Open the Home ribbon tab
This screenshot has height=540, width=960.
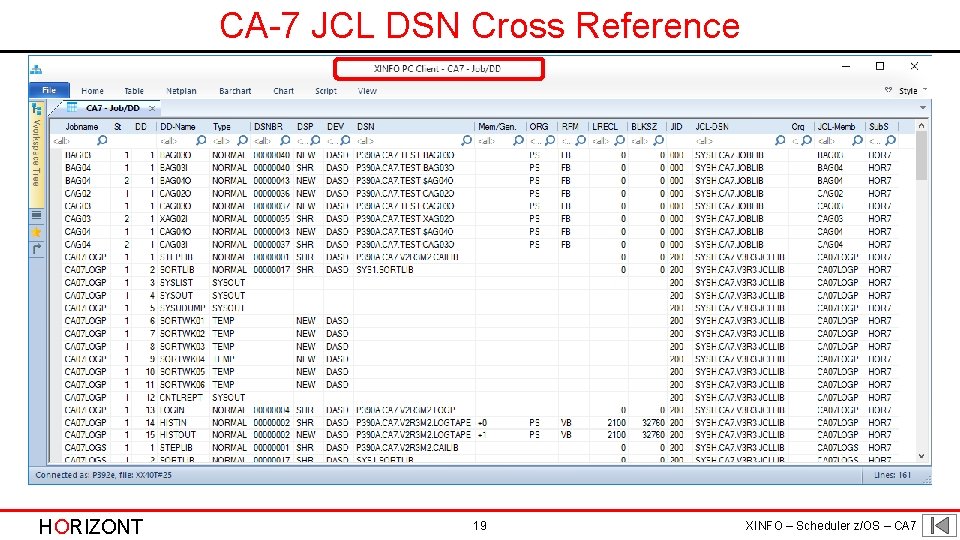click(92, 91)
